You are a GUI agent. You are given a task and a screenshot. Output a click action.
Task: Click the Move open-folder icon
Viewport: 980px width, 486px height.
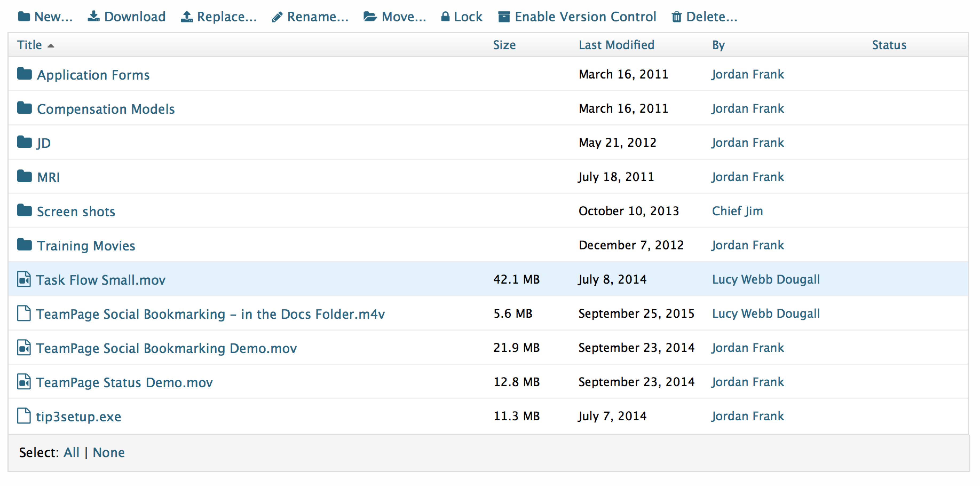pos(370,17)
